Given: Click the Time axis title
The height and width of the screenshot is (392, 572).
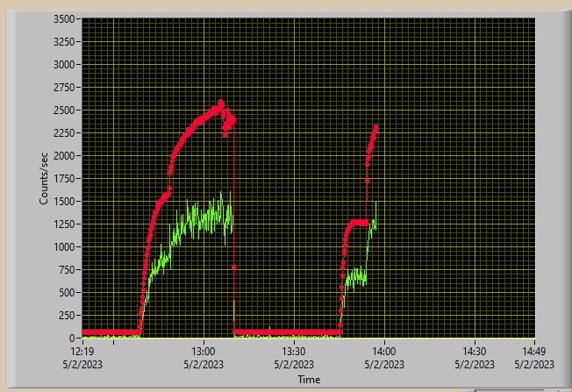Looking at the screenshot, I should (x=309, y=380).
